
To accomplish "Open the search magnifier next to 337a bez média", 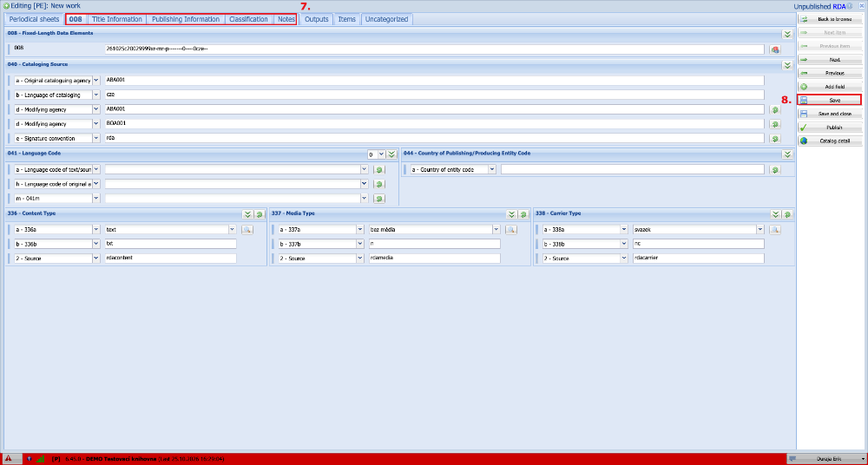I will 511,229.
